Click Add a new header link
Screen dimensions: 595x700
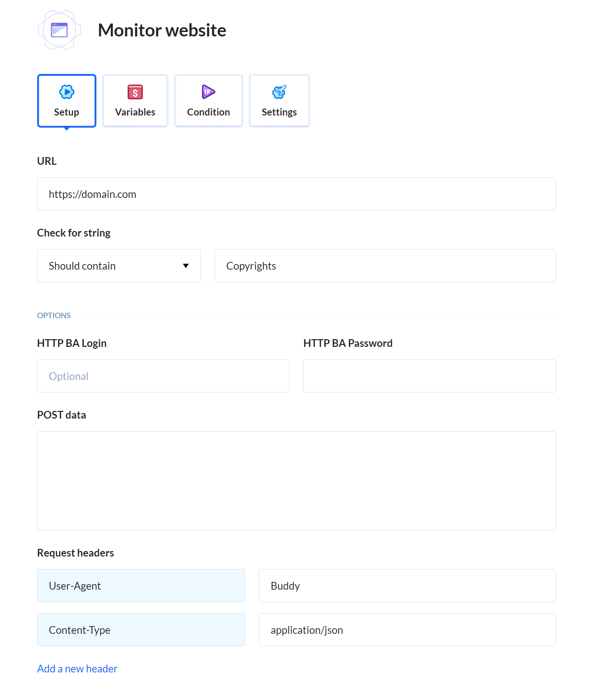click(x=77, y=668)
